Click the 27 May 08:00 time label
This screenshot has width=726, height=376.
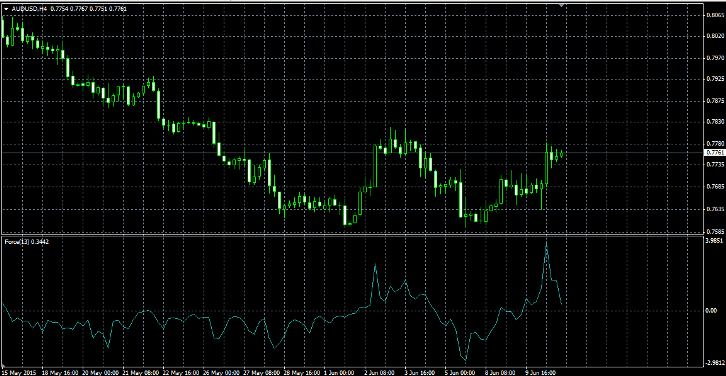click(x=261, y=372)
